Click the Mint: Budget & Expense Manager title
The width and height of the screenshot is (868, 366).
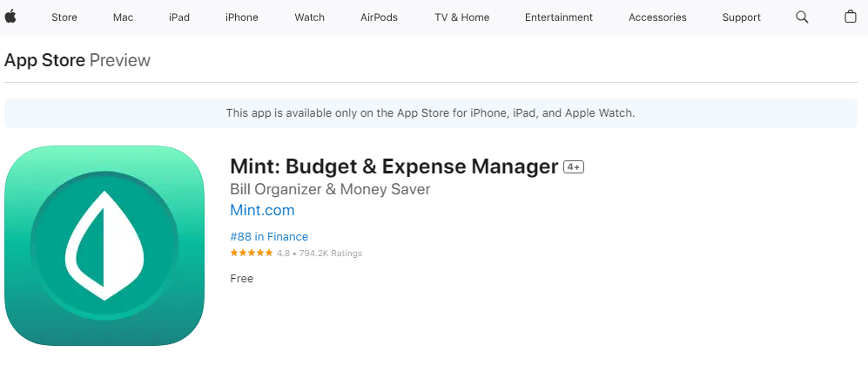pyautogui.click(x=394, y=166)
